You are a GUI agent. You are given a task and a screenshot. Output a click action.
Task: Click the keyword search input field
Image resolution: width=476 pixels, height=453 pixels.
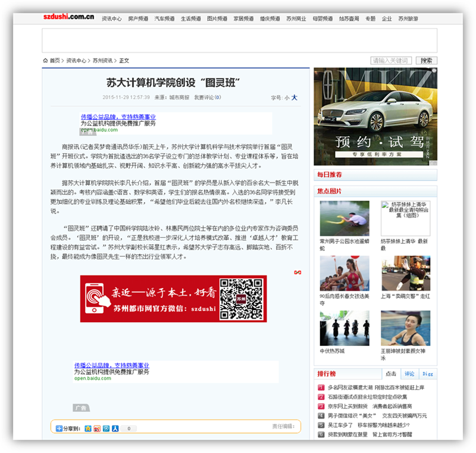391,61
